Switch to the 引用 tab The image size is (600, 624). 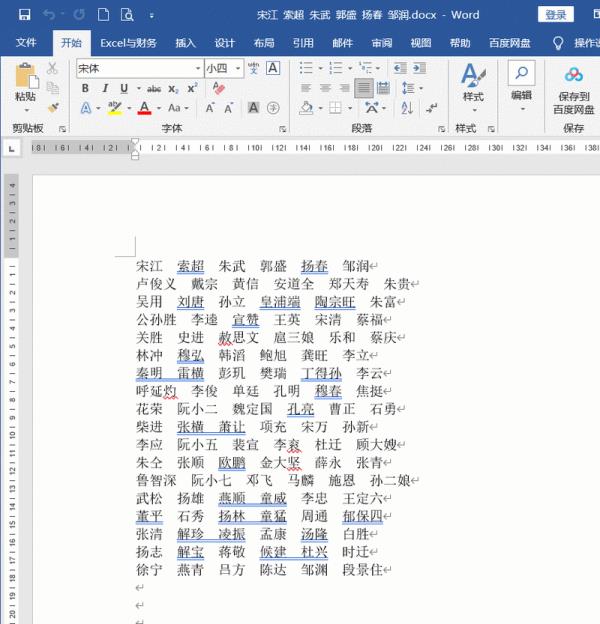tap(303, 43)
